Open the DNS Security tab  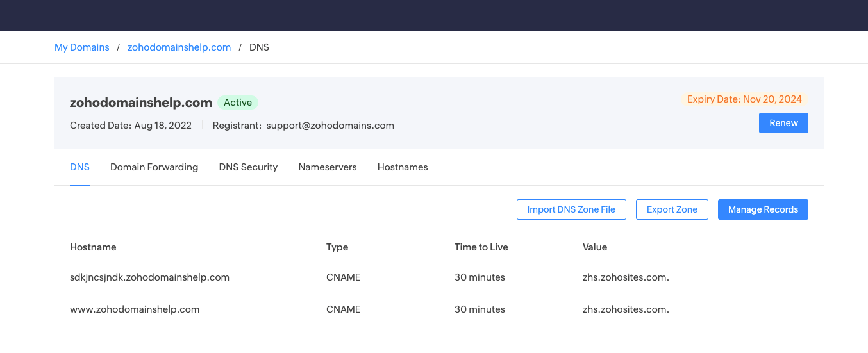click(x=248, y=167)
